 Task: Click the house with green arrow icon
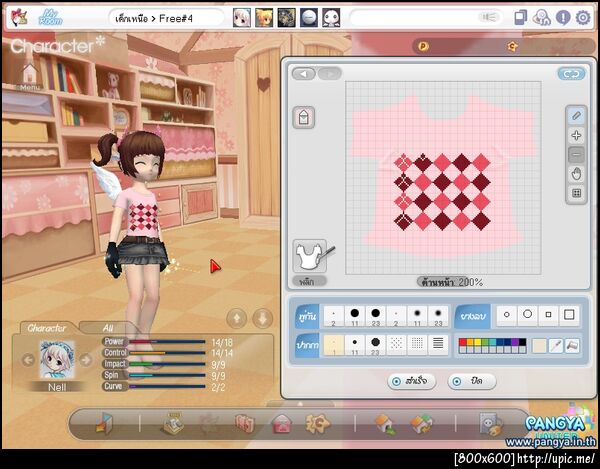point(386,424)
